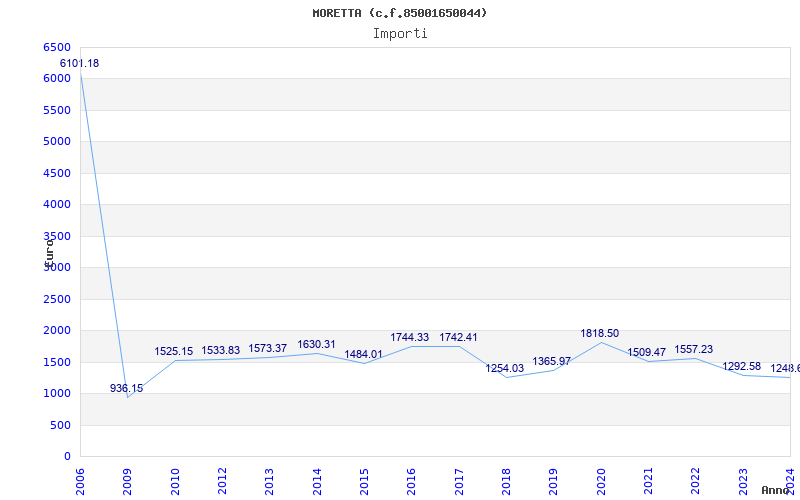Click the 1525.15 value label
Image resolution: width=800 pixels, height=500 pixels.
click(174, 352)
